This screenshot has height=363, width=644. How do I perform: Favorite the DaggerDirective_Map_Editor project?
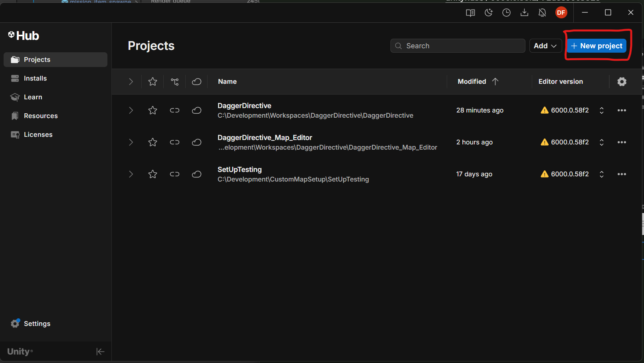pos(153,142)
